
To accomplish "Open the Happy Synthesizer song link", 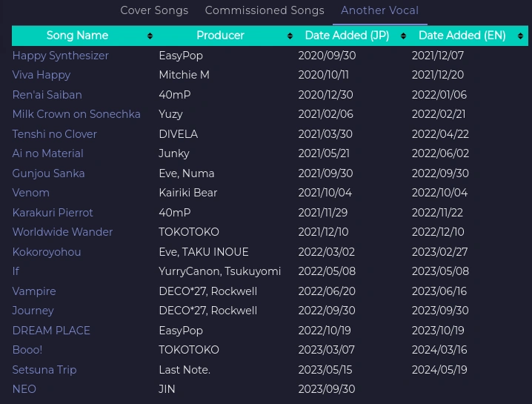I will click(x=60, y=56).
